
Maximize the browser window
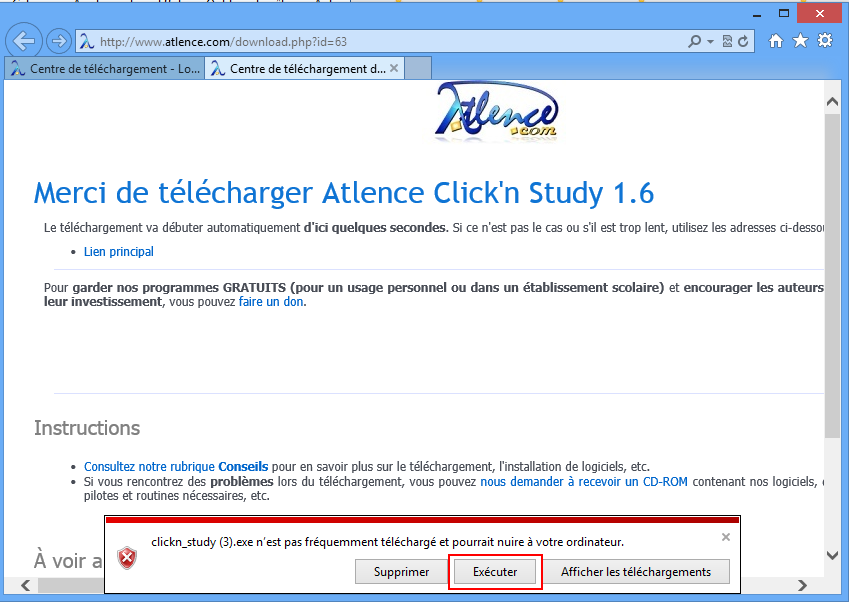coord(783,14)
